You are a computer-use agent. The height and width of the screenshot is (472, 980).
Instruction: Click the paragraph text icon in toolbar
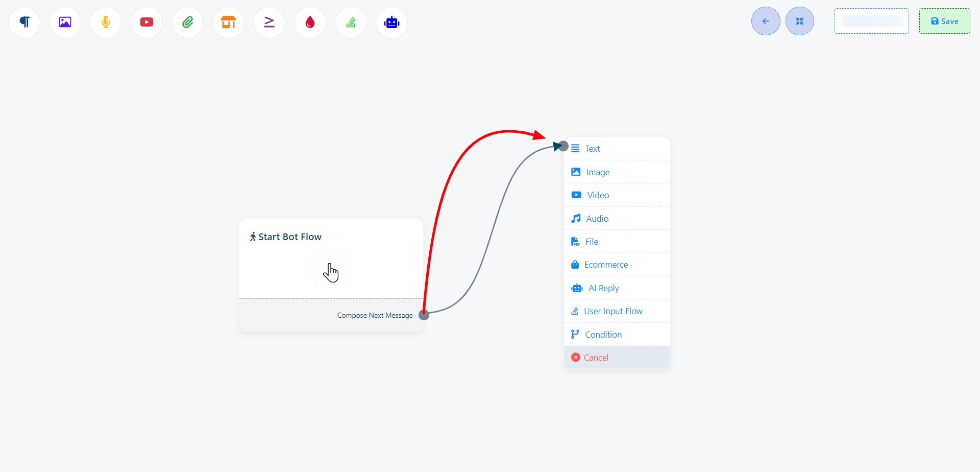click(x=24, y=22)
